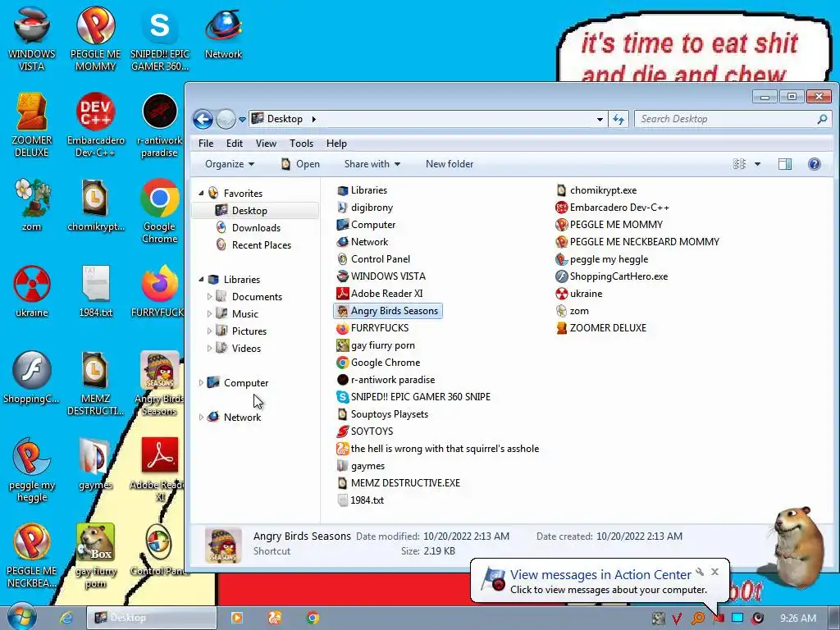Viewport: 840px width, 630px height.
Task: Select Downloads in Favorites
Action: pyautogui.click(x=256, y=228)
